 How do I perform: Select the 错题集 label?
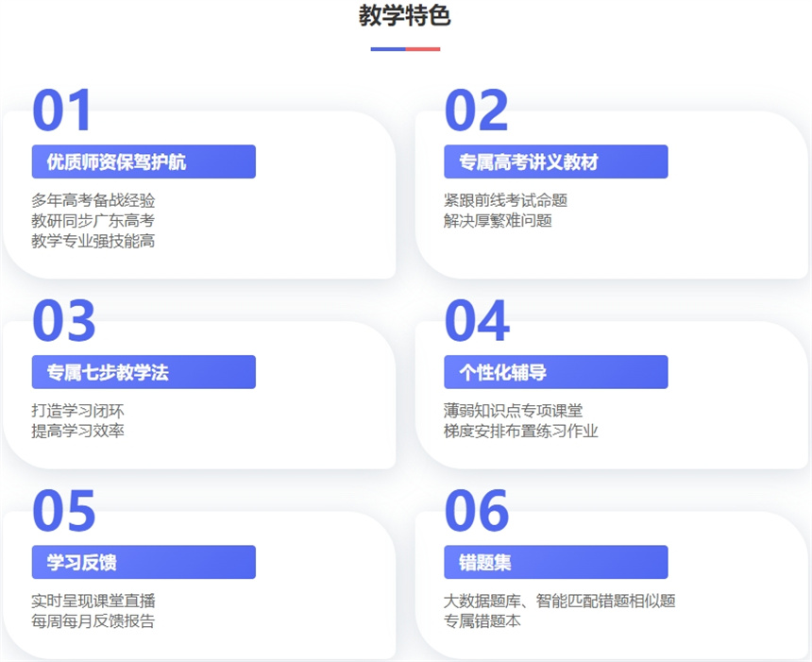556,562
